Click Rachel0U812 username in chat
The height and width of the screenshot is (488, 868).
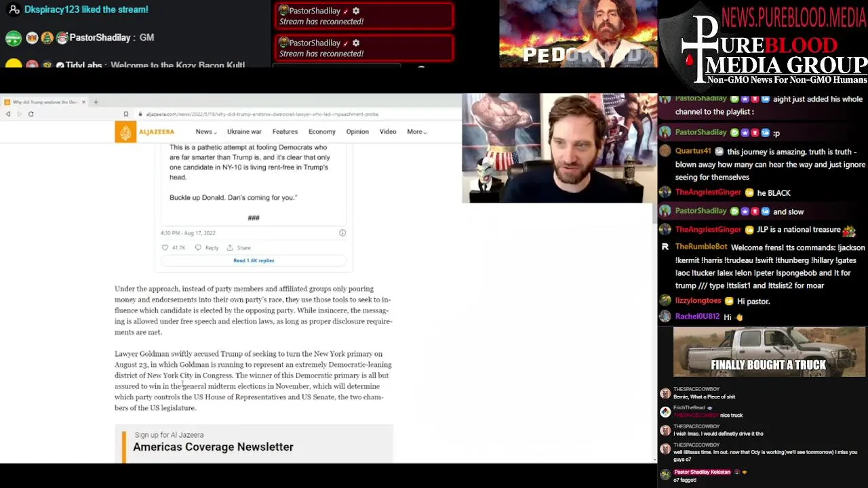pyautogui.click(x=697, y=317)
